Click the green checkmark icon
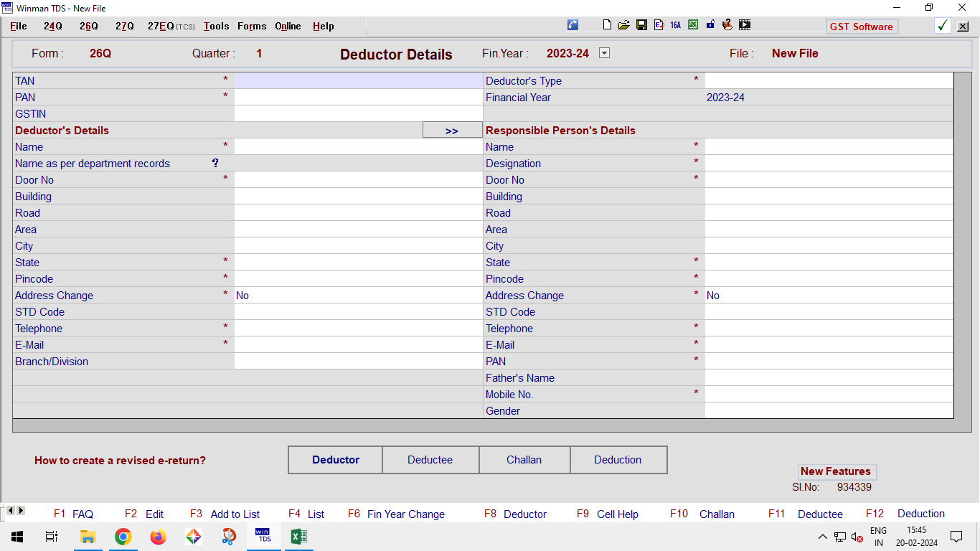980x551 pixels. (x=943, y=26)
